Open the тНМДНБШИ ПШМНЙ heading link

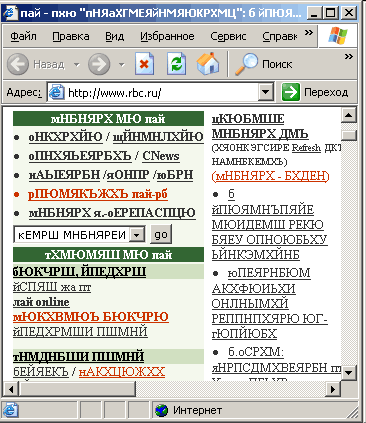[x=78, y=356]
